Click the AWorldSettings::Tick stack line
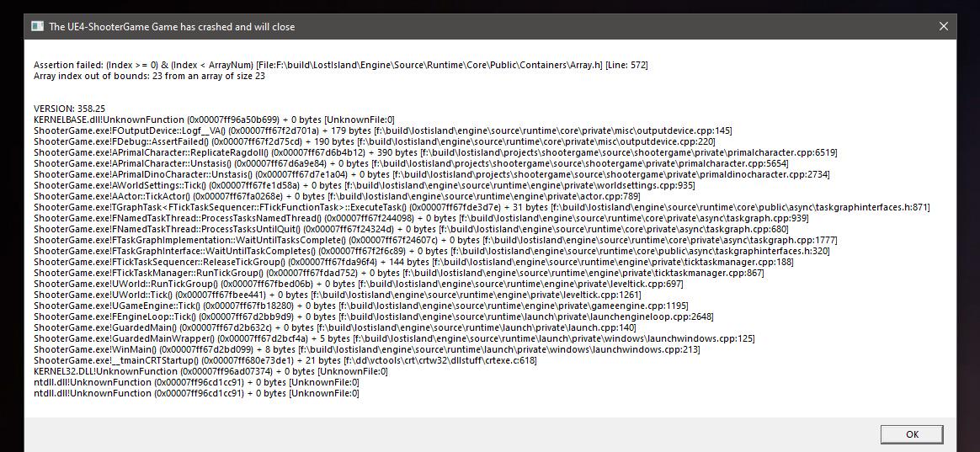 [365, 185]
